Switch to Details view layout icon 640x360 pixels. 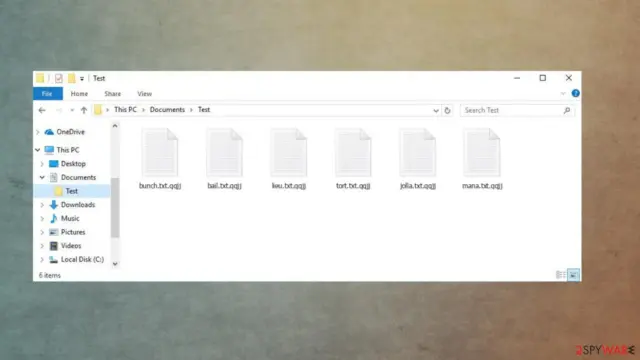coord(561,275)
